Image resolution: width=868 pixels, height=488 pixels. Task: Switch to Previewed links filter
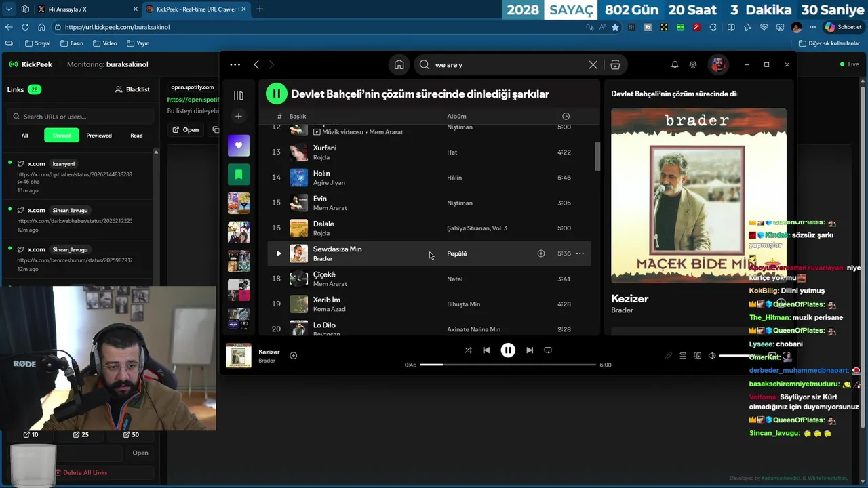pyautogui.click(x=99, y=135)
